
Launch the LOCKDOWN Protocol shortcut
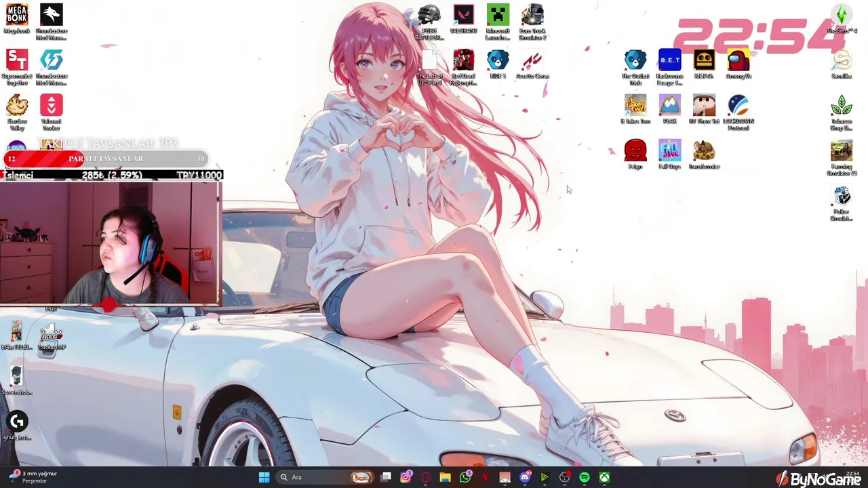point(738,113)
